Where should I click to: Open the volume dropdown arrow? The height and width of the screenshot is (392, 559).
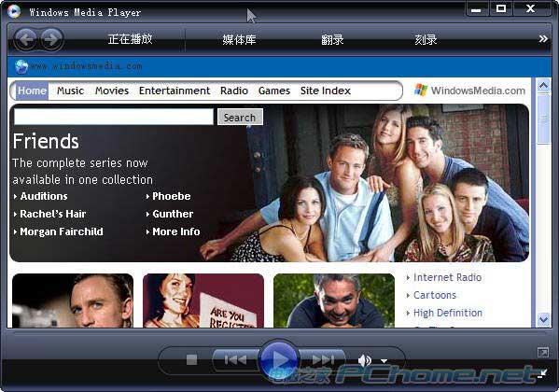(384, 361)
